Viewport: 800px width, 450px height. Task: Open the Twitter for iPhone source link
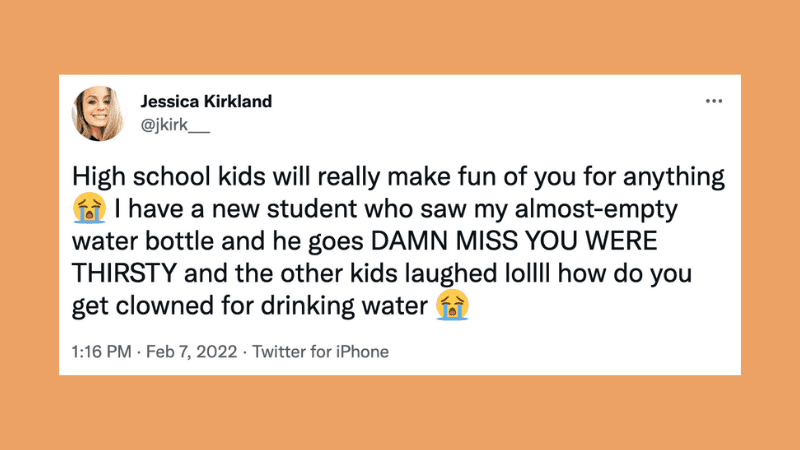pos(320,351)
